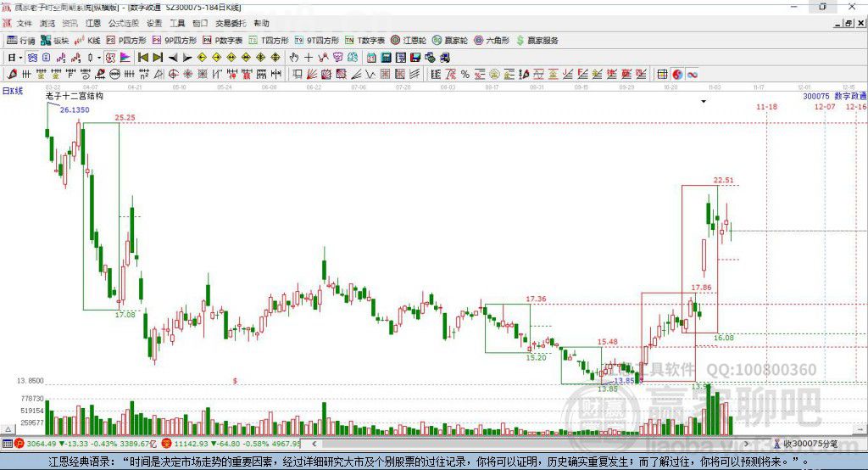Open the P数字表 tool
This screenshot has height=470, width=868.
coord(223,41)
